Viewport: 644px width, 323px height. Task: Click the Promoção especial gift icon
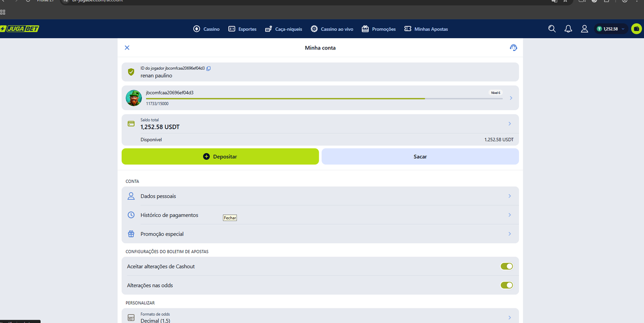pos(131,234)
